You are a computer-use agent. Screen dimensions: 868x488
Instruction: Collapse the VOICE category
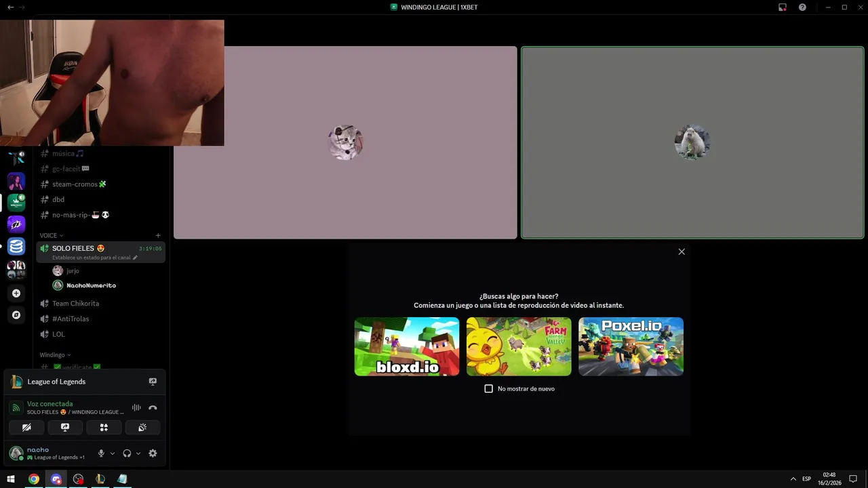click(51, 236)
